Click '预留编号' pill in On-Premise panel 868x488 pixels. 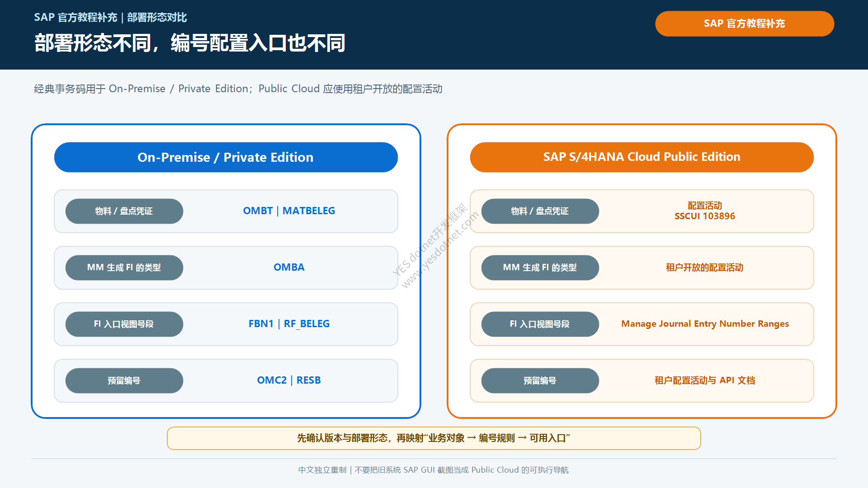[x=124, y=380]
